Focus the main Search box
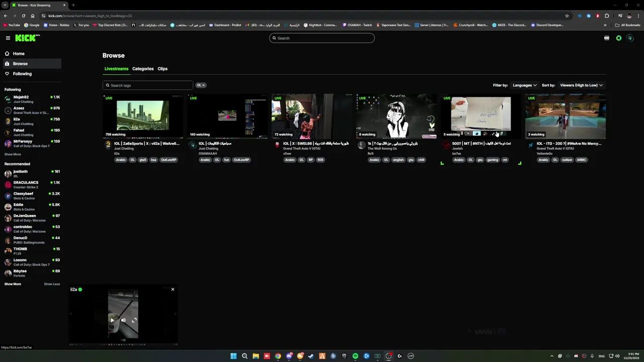The image size is (644, 362). point(322,38)
